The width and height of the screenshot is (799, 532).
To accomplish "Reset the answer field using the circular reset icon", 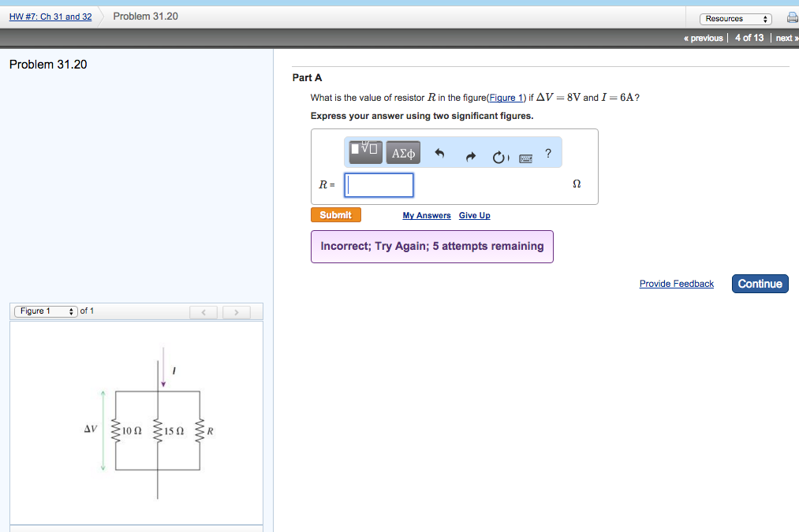I will [x=499, y=156].
